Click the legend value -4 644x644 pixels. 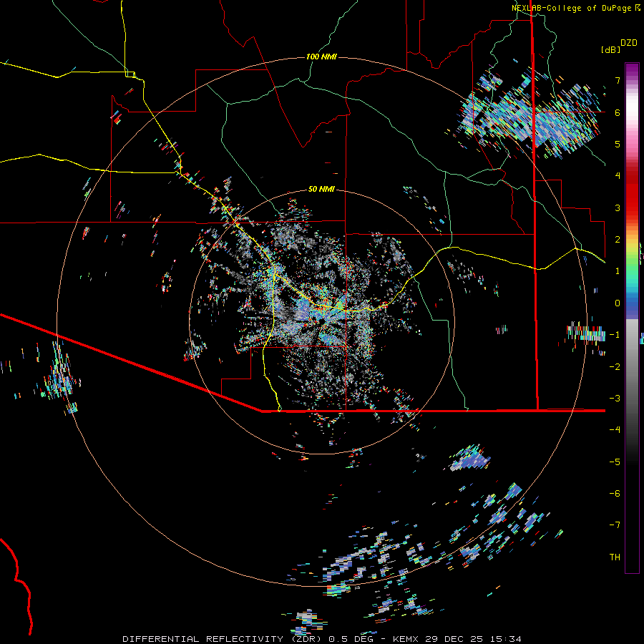click(x=615, y=429)
